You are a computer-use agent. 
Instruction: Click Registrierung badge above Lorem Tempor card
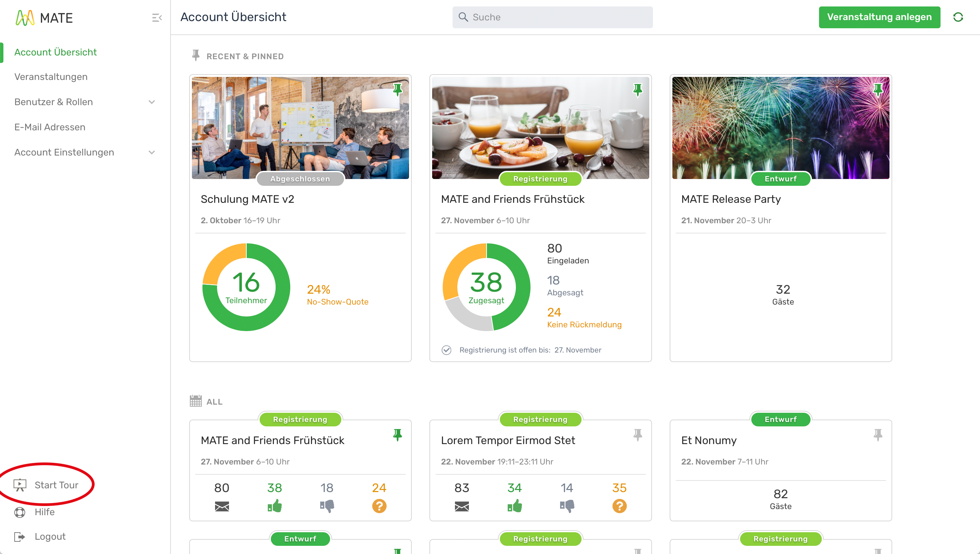coord(540,419)
